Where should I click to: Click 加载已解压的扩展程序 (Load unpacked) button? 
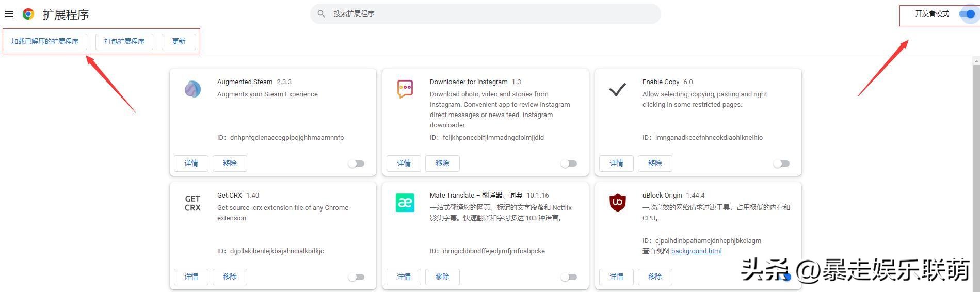tap(45, 41)
